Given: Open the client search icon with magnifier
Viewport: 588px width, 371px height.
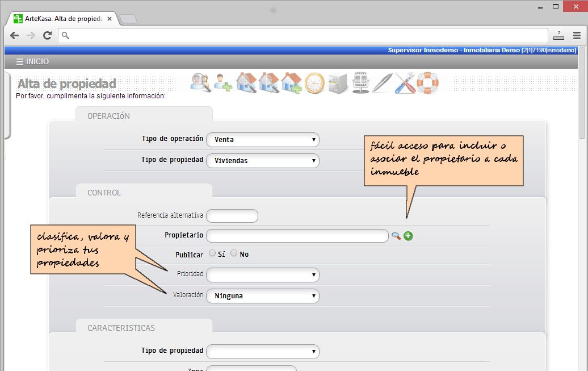Looking at the screenshot, I should click(200, 83).
